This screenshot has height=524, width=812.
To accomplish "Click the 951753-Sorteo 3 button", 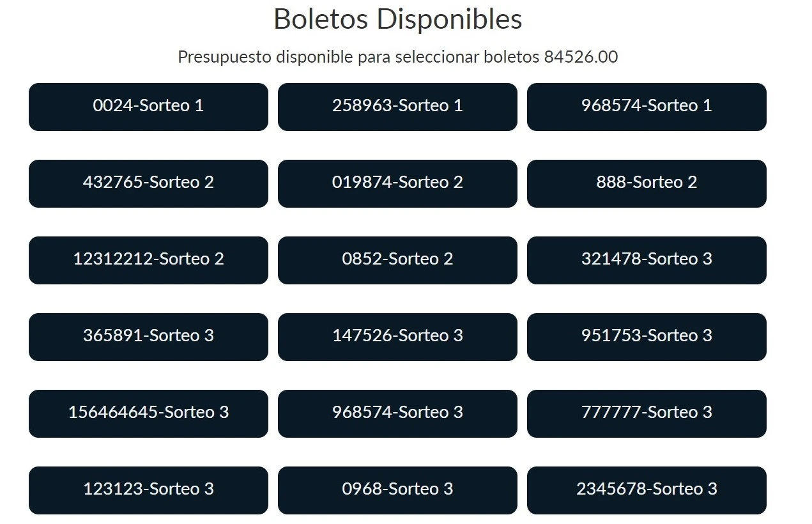I will [x=647, y=337].
